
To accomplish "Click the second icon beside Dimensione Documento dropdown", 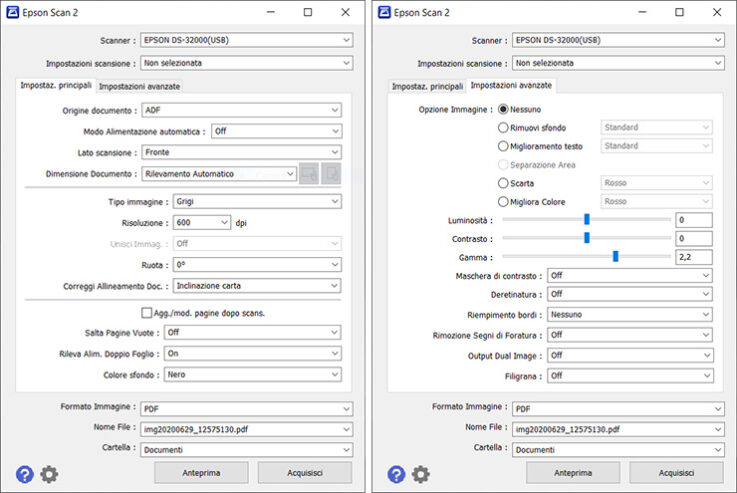I will [331, 174].
